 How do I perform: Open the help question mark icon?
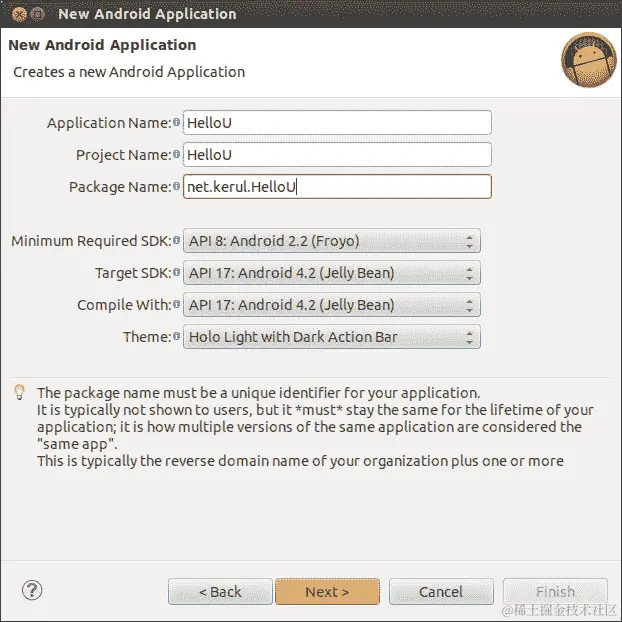[x=32, y=590]
